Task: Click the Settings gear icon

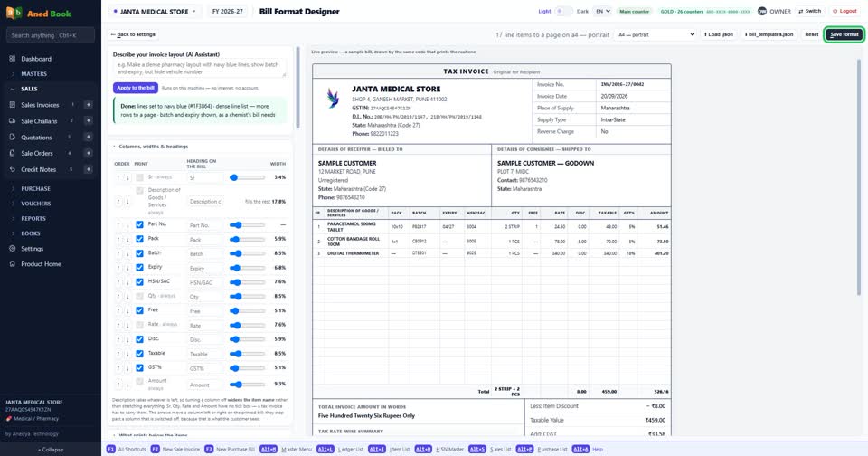Action: 12,249
